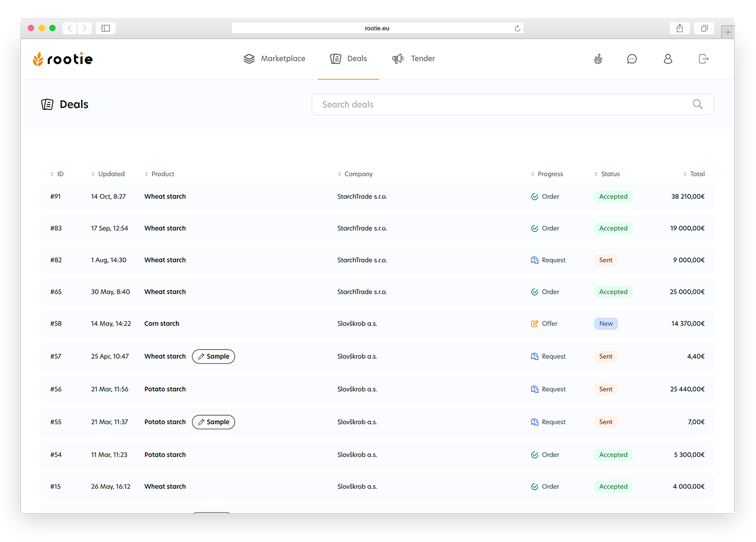Click the logout icon
Viewport: 756px width, 542px height.
tap(703, 59)
